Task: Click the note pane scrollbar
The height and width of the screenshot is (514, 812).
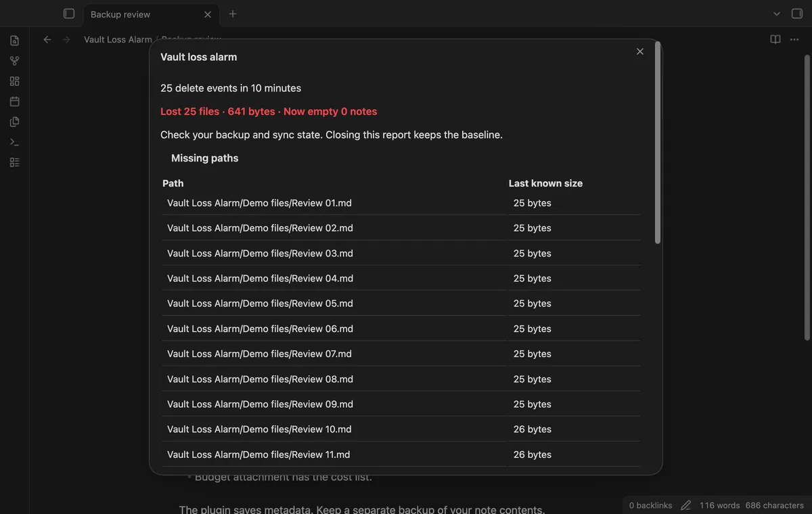Action: point(807,196)
